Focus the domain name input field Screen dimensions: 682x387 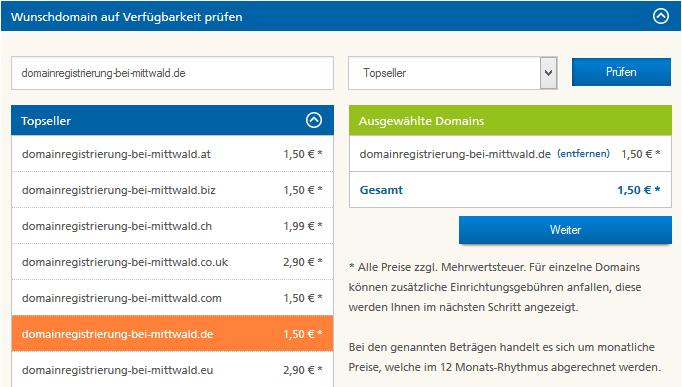click(x=172, y=73)
